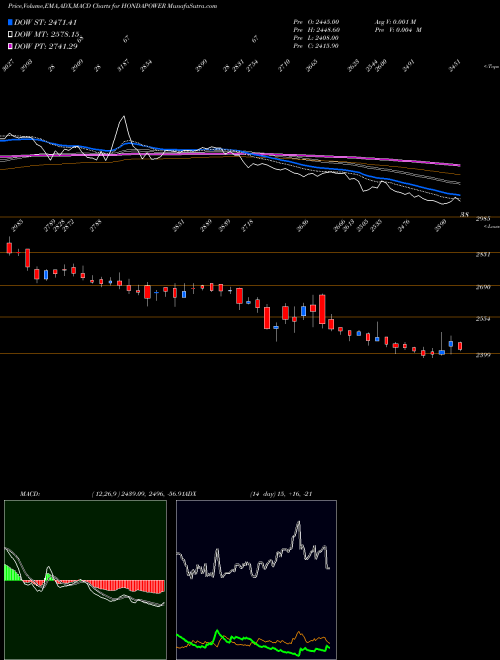This screenshot has width=500, height=660.
Task: Click the 'Pre H: 2448.60' high value
Action: [x=316, y=30]
